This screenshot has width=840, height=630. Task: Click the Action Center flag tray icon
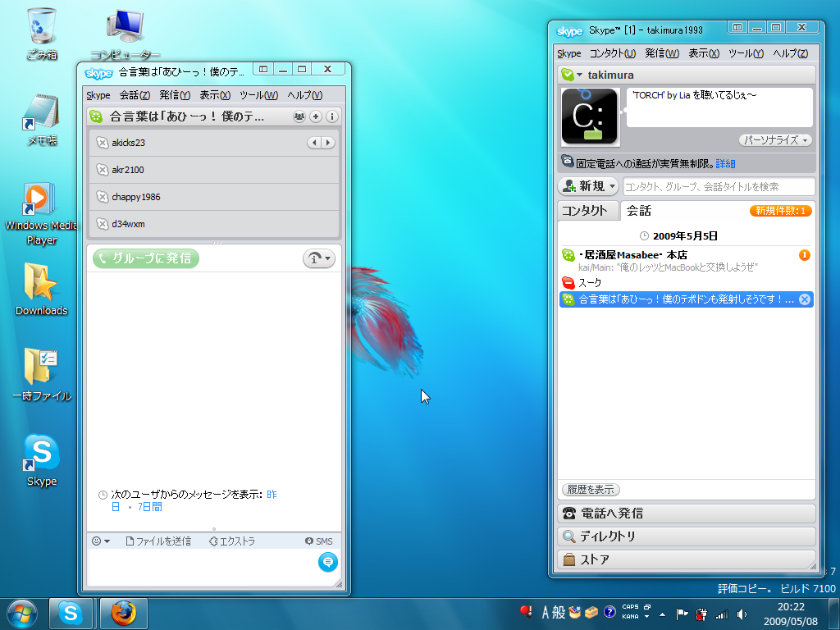(x=682, y=614)
